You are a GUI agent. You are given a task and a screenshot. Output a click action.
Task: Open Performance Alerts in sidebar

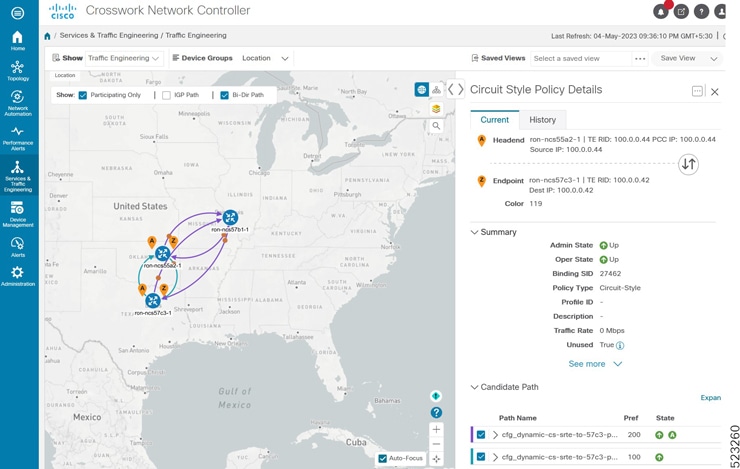[17, 138]
